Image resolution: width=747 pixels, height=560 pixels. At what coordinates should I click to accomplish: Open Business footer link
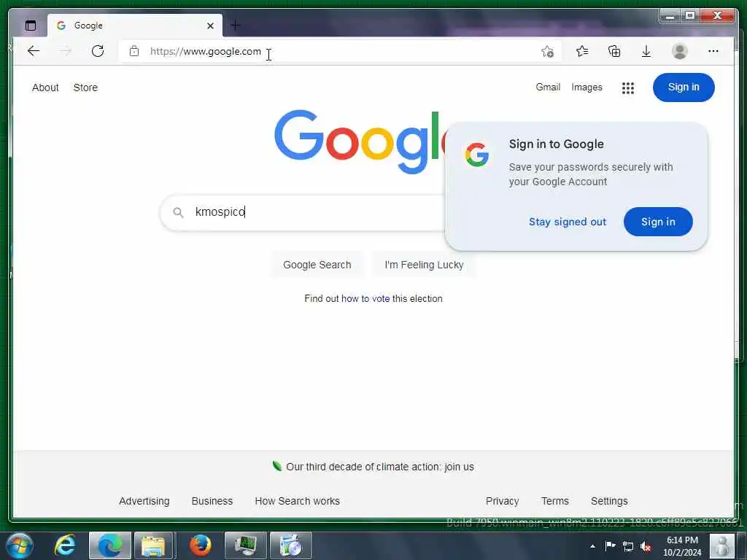(212, 501)
